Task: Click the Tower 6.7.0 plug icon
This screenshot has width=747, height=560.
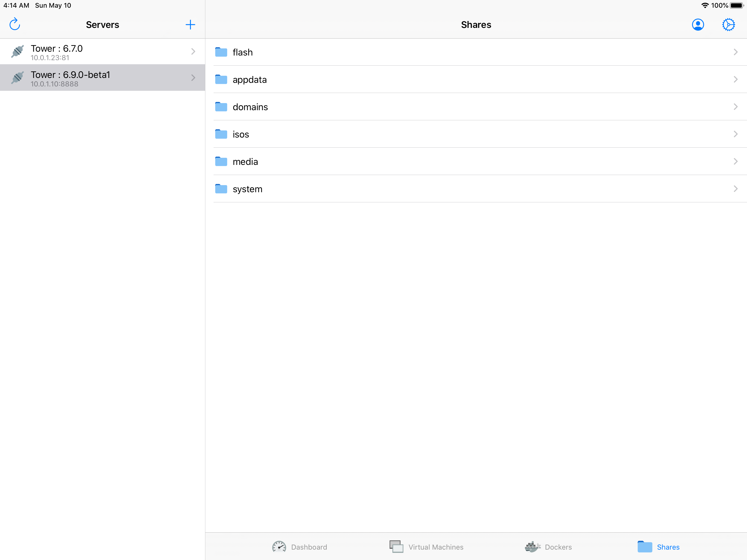Action: click(x=17, y=51)
